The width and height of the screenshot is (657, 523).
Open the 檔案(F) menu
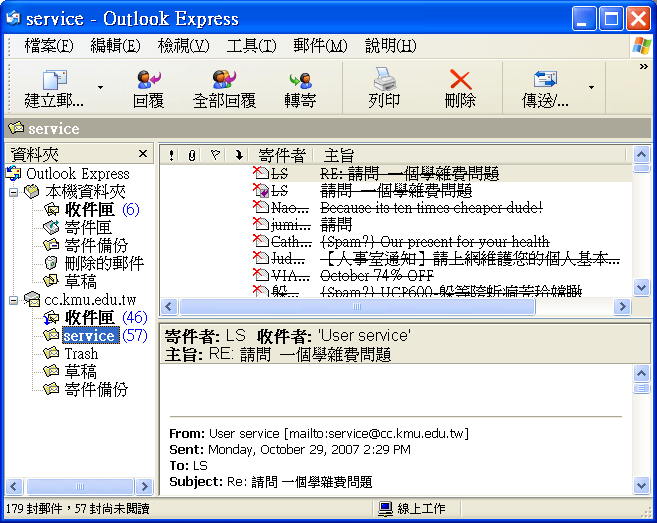tap(49, 46)
